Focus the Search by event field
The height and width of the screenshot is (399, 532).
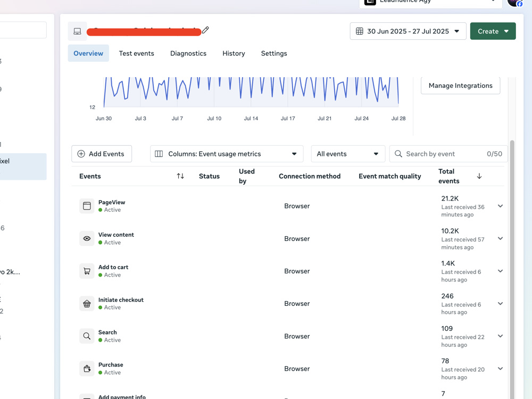[448, 154]
